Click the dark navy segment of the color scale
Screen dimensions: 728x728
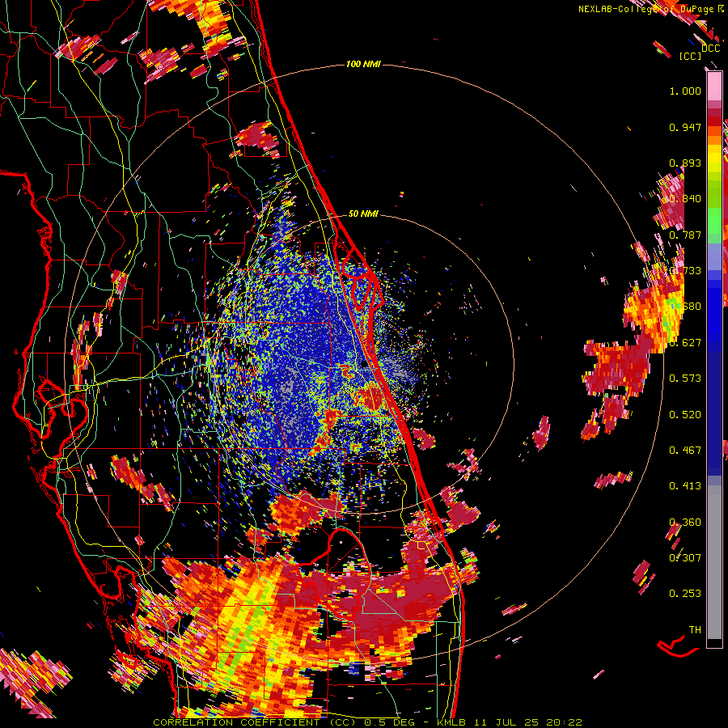714,413
